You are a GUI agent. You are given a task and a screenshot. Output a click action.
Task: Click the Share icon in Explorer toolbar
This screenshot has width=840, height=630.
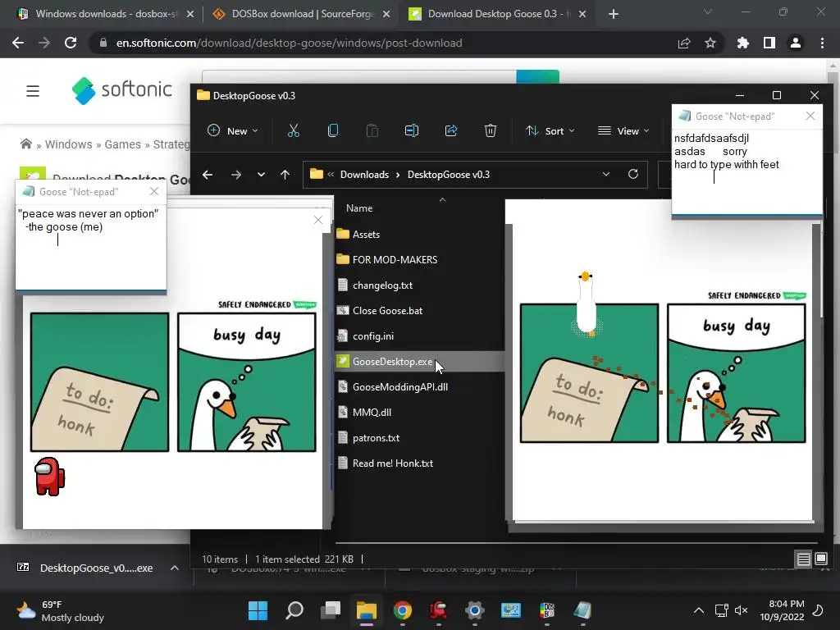451,130
